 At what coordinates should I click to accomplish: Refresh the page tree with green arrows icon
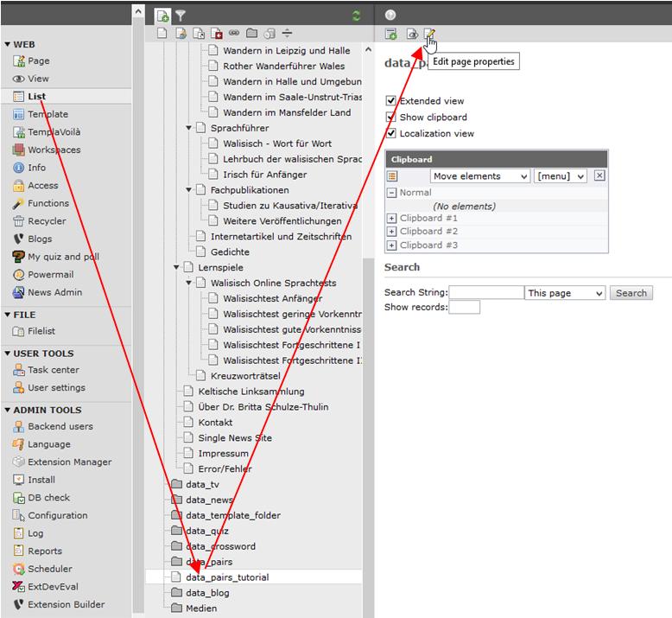click(356, 16)
